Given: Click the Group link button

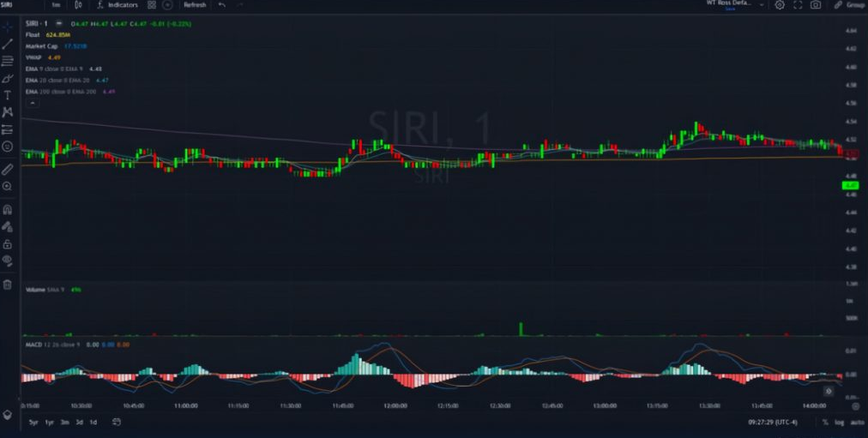Looking at the screenshot, I should tap(850, 5).
